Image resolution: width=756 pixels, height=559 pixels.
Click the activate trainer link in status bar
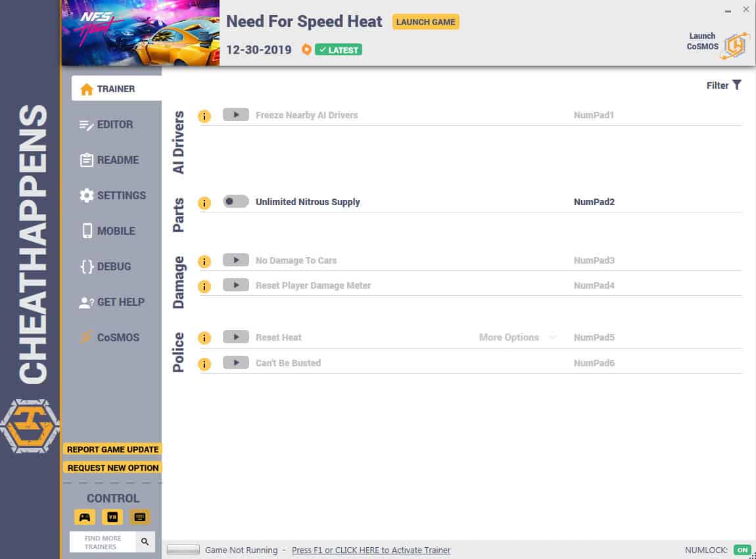[371, 550]
